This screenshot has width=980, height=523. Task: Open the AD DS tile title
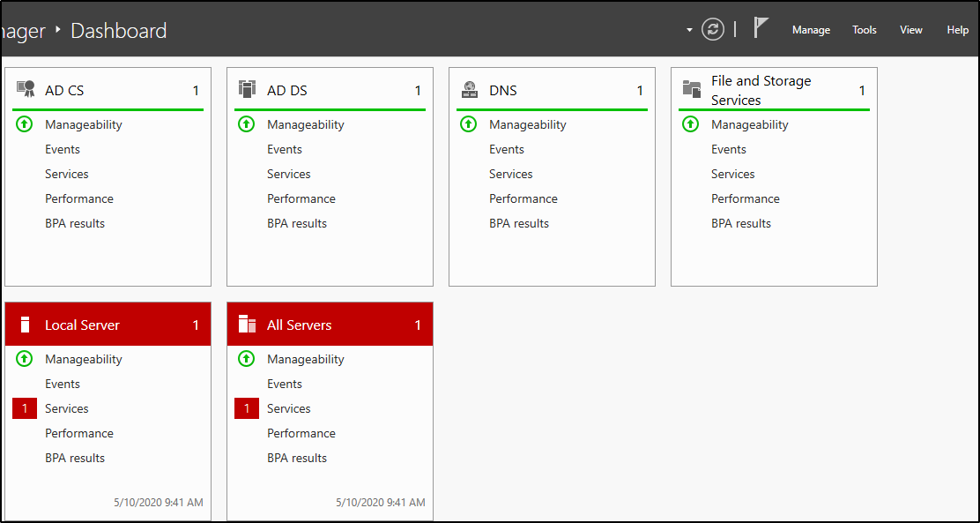[x=287, y=91]
